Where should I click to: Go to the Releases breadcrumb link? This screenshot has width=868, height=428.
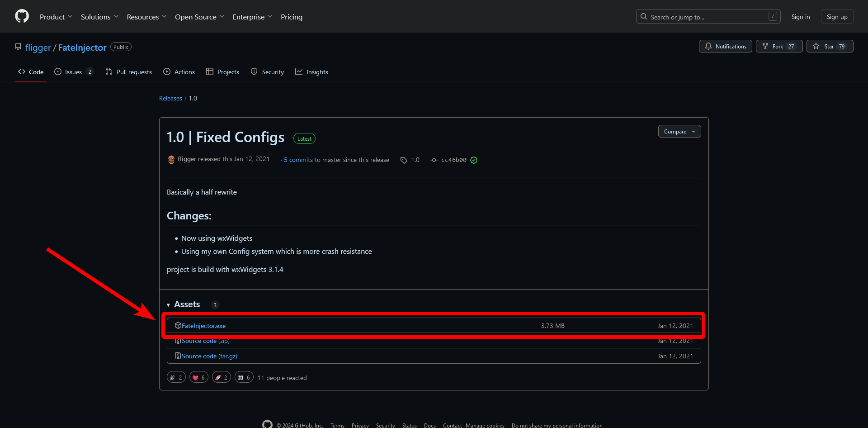point(170,98)
